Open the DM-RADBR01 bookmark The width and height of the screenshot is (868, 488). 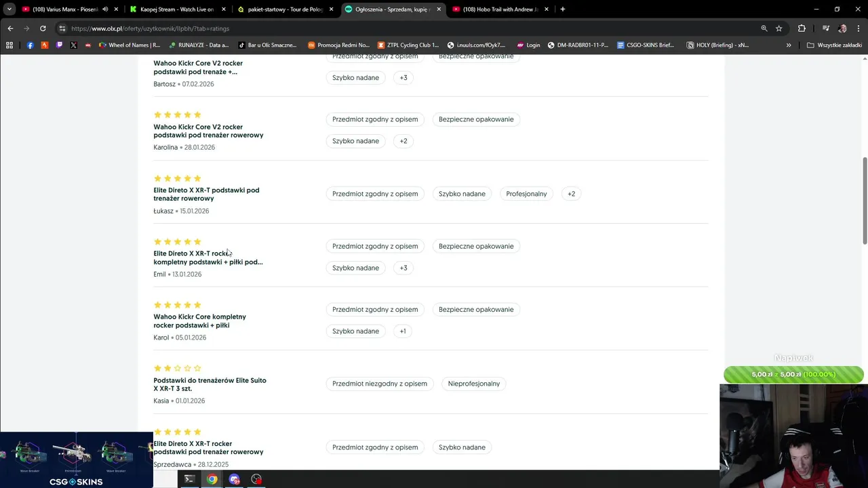click(578, 45)
